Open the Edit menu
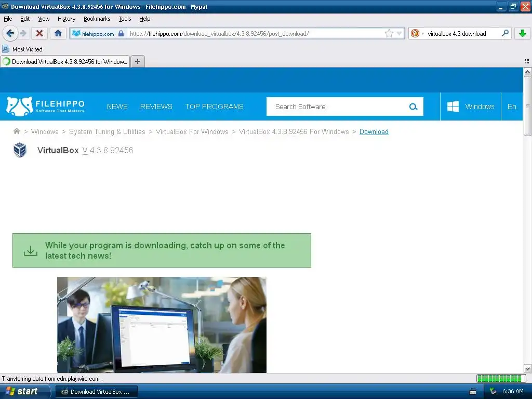This screenshot has width=532, height=399. point(25,19)
